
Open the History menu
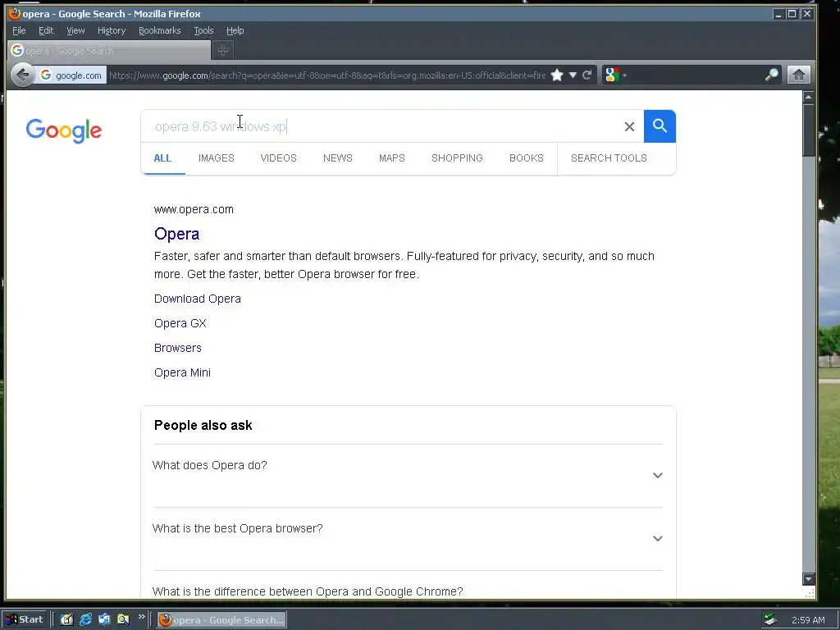112,30
